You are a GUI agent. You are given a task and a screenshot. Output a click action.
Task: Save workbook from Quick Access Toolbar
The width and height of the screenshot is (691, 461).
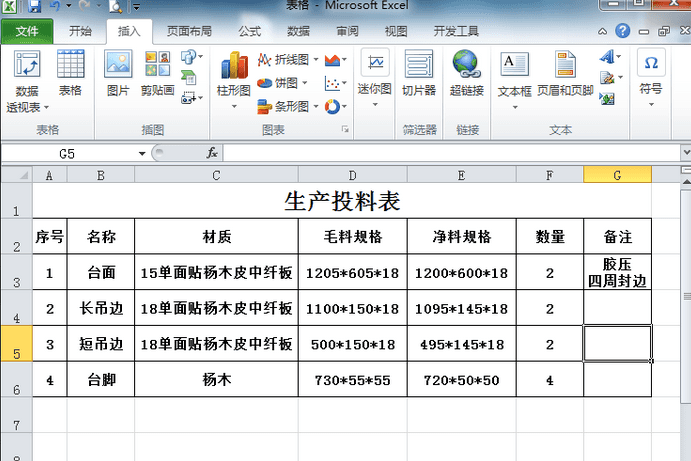pyautogui.click(x=34, y=6)
